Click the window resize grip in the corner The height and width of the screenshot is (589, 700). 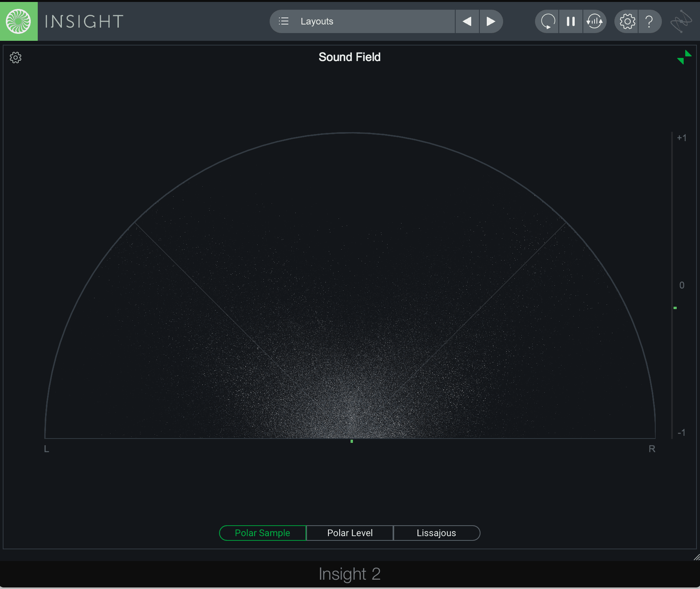pos(696,557)
